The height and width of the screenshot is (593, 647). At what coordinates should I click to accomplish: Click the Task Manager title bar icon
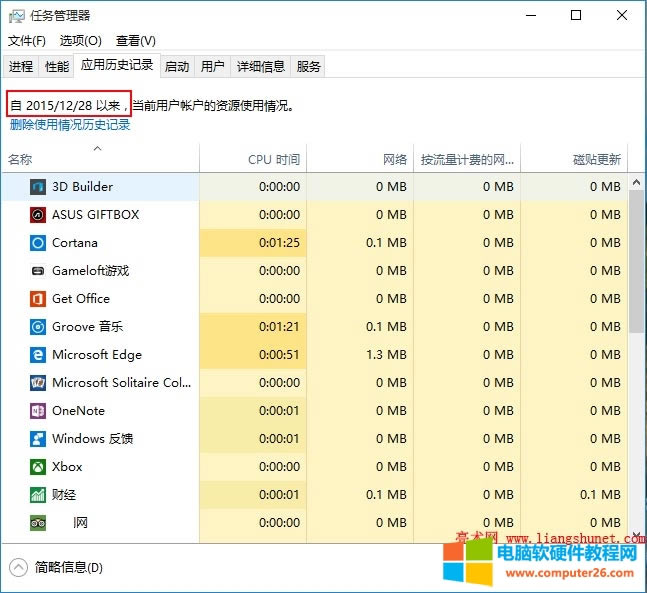[17, 16]
